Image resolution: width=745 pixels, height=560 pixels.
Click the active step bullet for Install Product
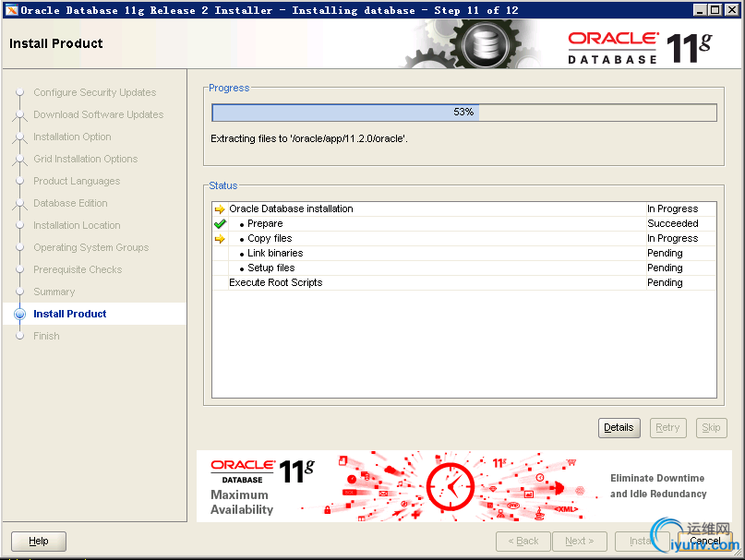pos(20,314)
